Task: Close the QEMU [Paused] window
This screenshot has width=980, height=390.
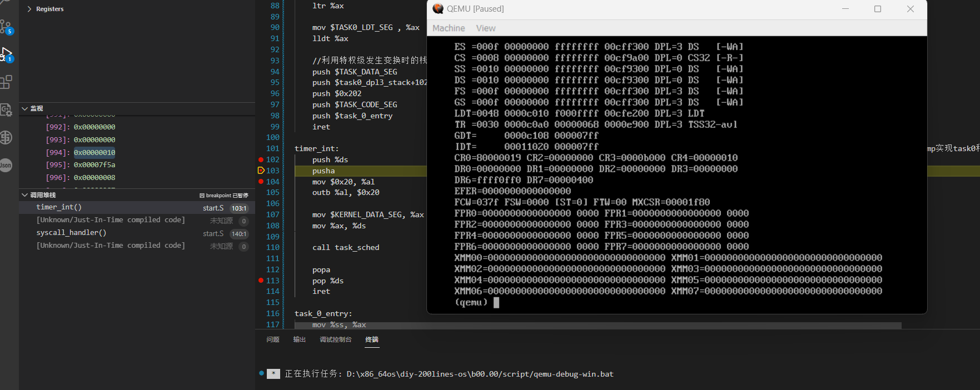Action: pos(911,9)
